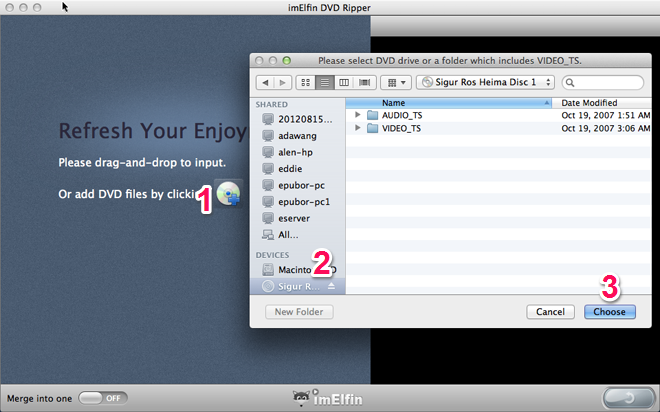Switch to list view in dialog

(x=325, y=82)
